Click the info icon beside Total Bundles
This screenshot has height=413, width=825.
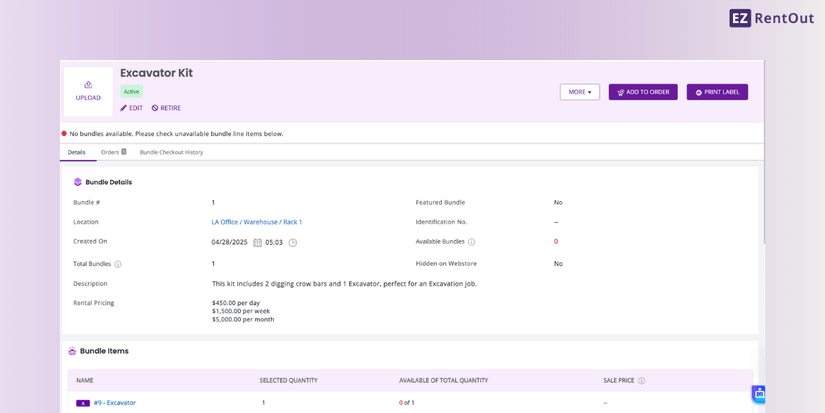pyautogui.click(x=118, y=264)
